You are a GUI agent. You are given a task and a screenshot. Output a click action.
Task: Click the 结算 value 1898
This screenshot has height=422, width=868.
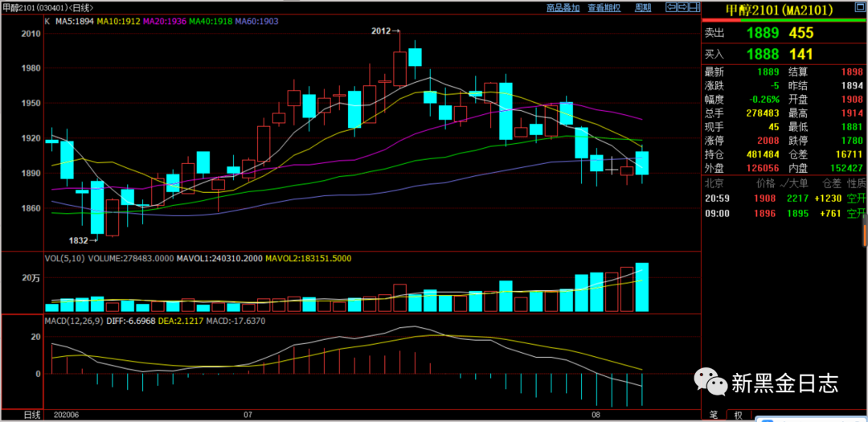pyautogui.click(x=851, y=72)
